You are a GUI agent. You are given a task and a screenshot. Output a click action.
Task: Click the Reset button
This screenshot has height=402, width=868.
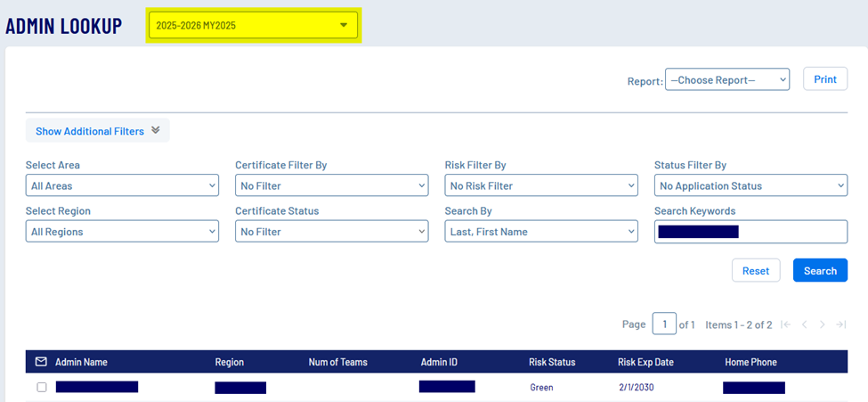coord(756,271)
